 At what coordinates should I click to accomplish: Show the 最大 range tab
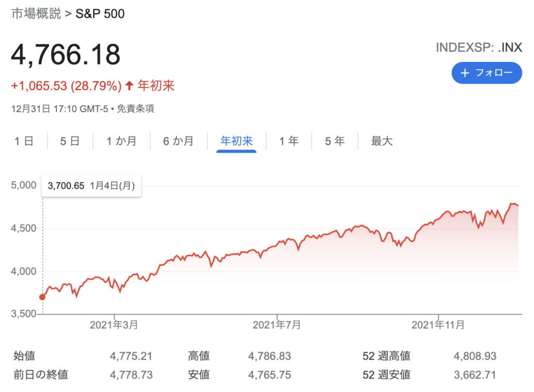[382, 141]
